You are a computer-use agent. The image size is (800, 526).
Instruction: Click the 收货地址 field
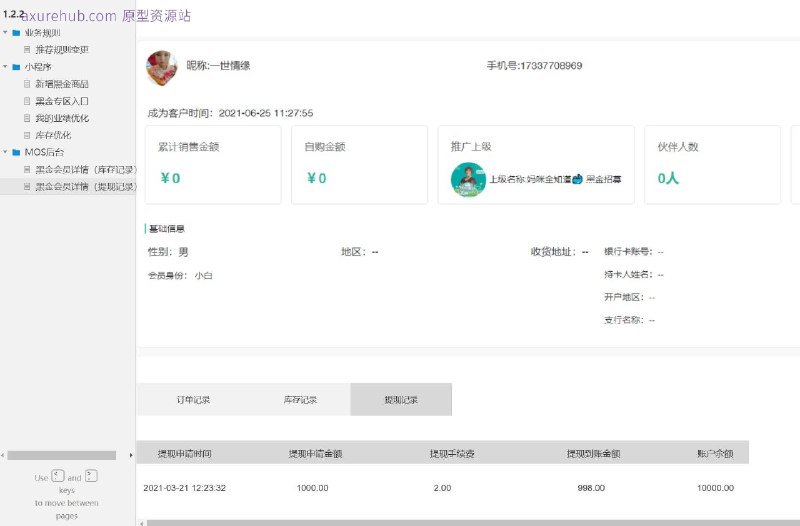(560, 252)
